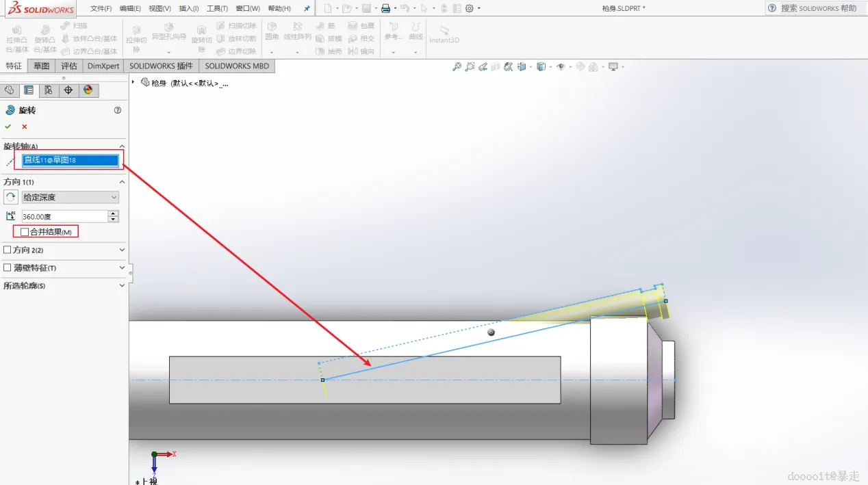Increase angle with the stepper up arrow

(114, 213)
